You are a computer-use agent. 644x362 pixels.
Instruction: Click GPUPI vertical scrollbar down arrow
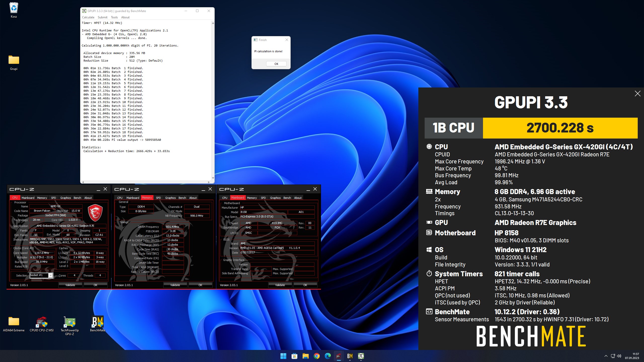[x=213, y=178]
